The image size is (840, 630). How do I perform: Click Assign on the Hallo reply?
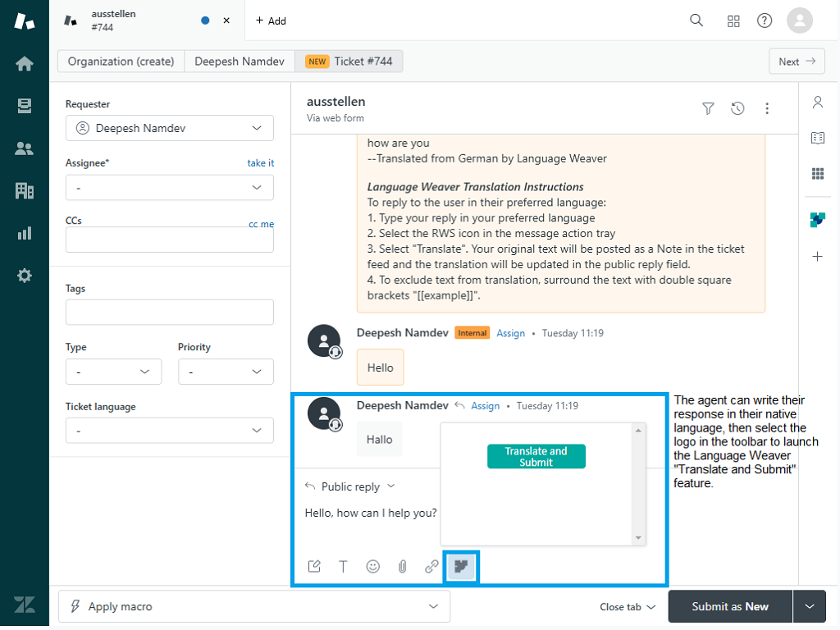[x=485, y=406]
